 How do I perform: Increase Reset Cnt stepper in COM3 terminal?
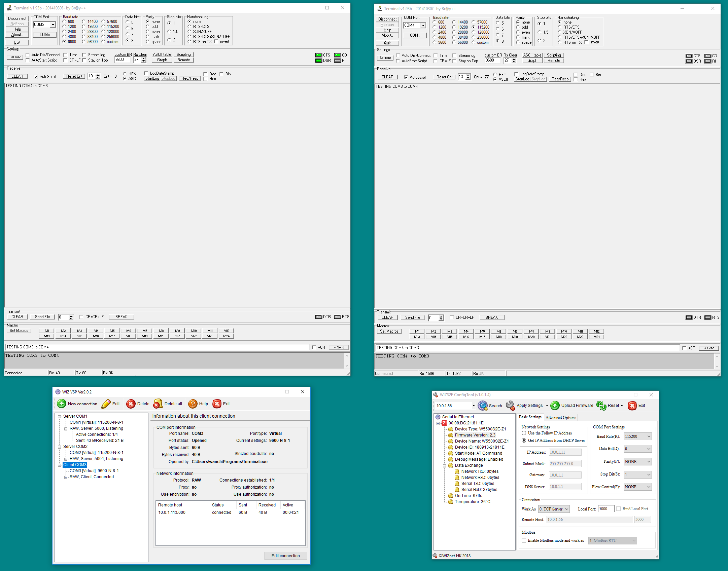(x=98, y=75)
